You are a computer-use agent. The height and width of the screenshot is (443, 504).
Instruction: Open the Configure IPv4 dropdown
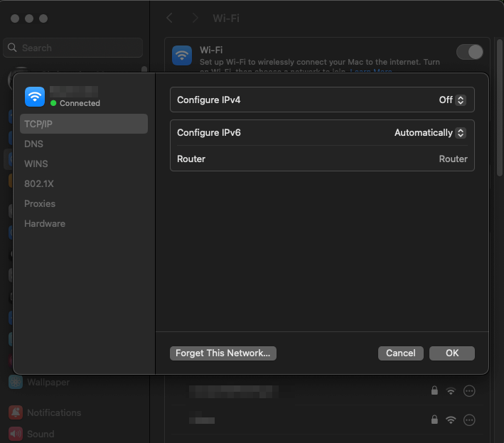click(x=452, y=100)
